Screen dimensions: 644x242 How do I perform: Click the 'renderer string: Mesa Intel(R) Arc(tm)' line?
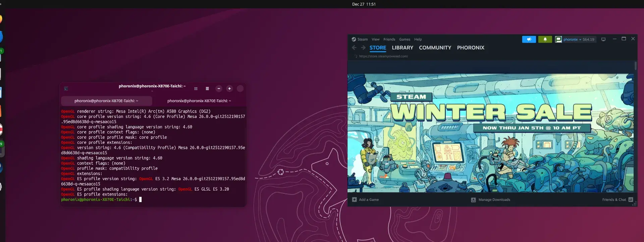click(x=136, y=111)
